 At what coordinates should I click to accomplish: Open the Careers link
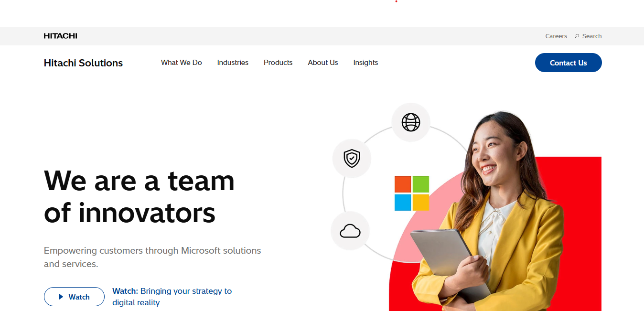556,36
